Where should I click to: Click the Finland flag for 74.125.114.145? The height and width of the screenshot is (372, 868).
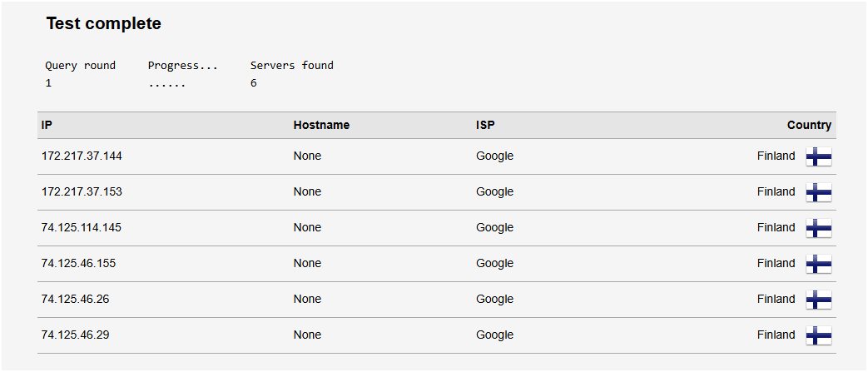coord(819,228)
